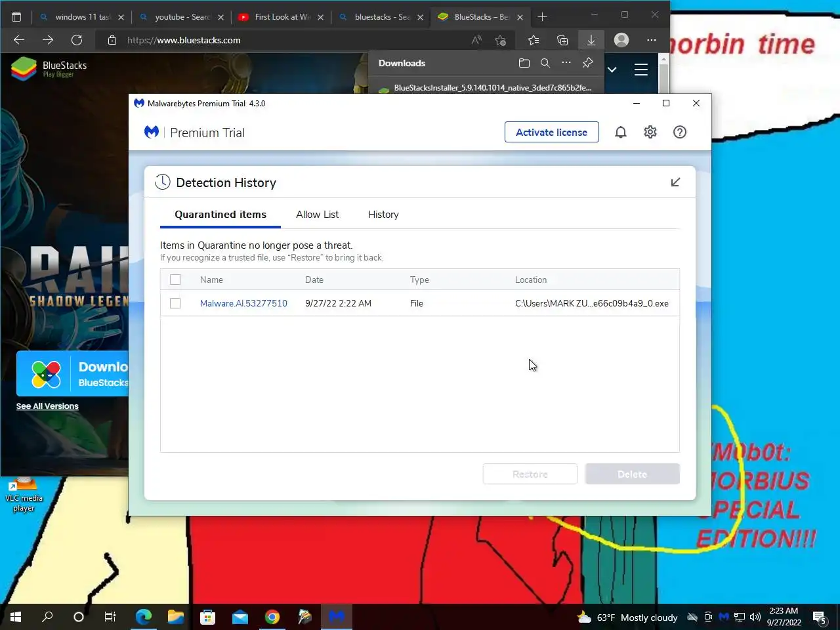Open the BlueStacks hamburger menu
The image size is (840, 630).
coord(641,70)
